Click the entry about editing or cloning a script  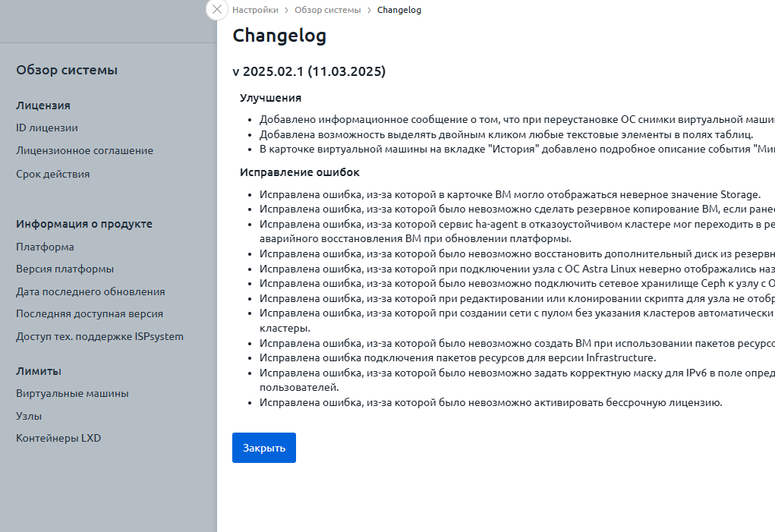pyautogui.click(x=517, y=298)
